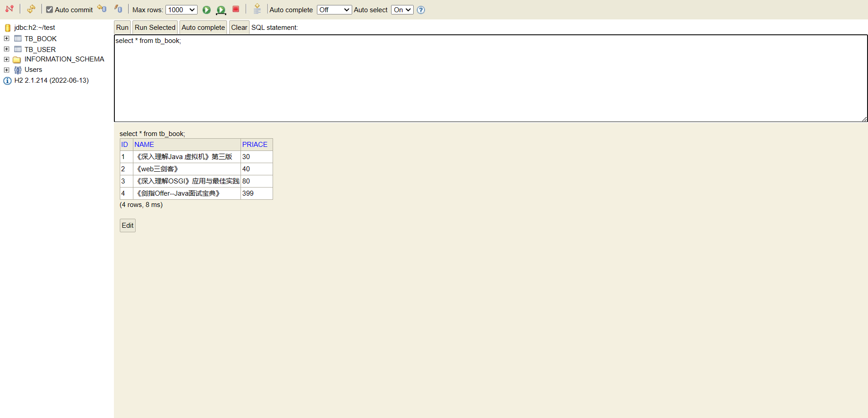868x418 pixels.
Task: Click the TB_BOOK table icon
Action: pos(18,38)
